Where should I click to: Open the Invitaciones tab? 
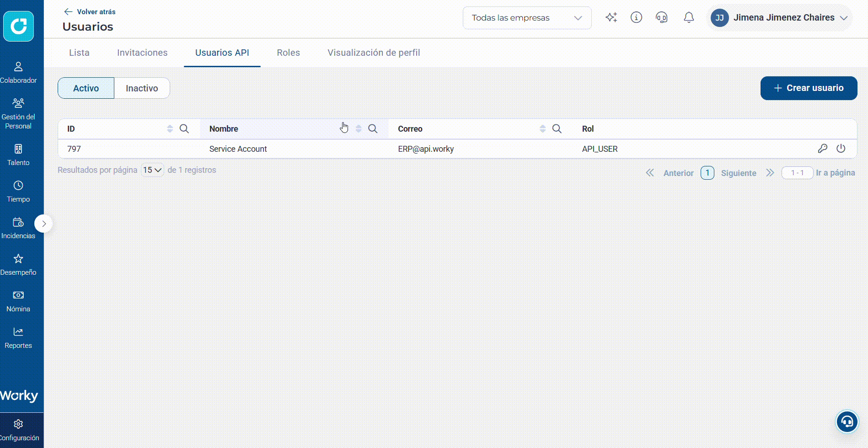tap(142, 53)
